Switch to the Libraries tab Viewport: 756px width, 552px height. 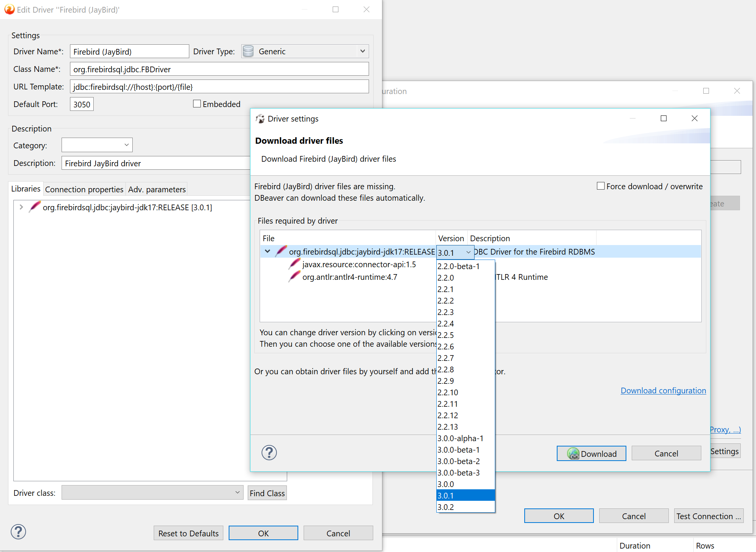coord(26,189)
